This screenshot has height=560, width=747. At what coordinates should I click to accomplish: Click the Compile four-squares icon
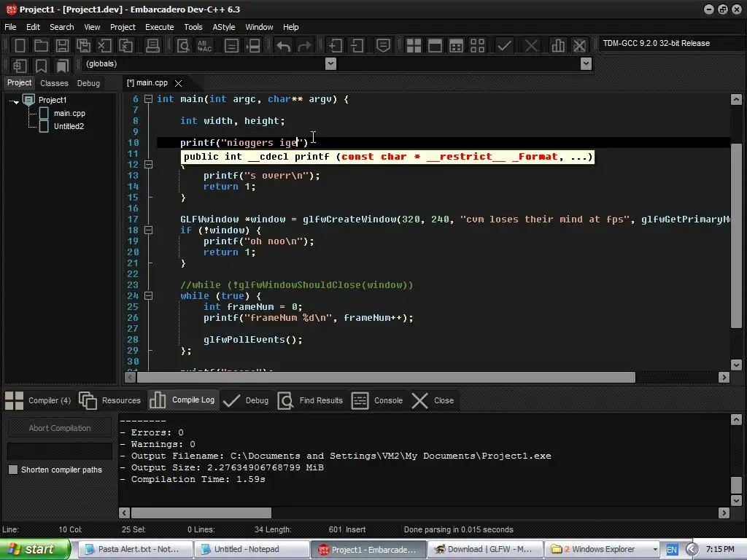[414, 46]
